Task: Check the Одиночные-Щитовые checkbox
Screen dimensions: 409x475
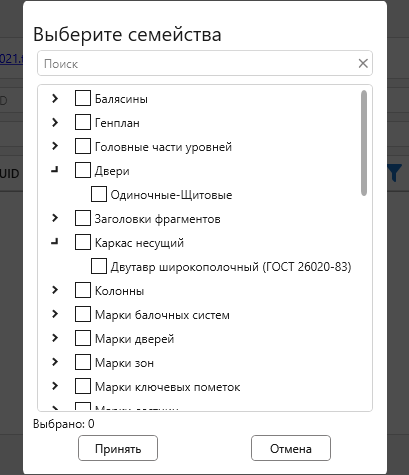Action: click(x=99, y=194)
